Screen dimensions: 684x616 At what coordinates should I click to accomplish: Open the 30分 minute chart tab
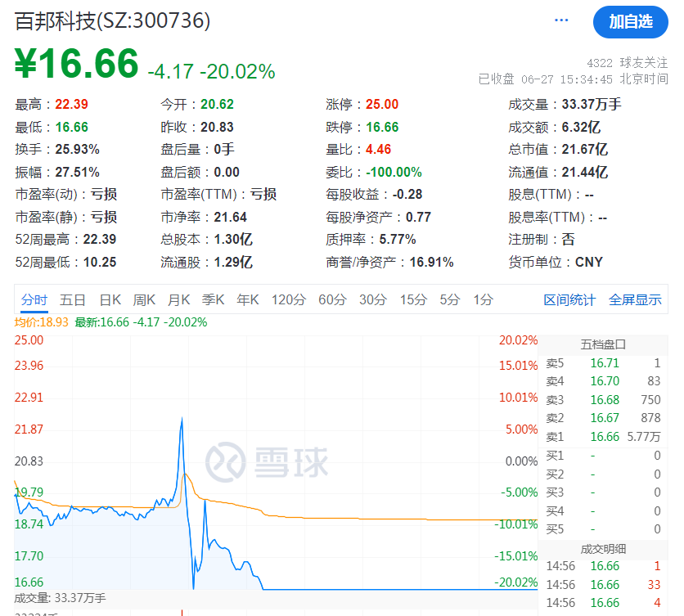tap(373, 300)
